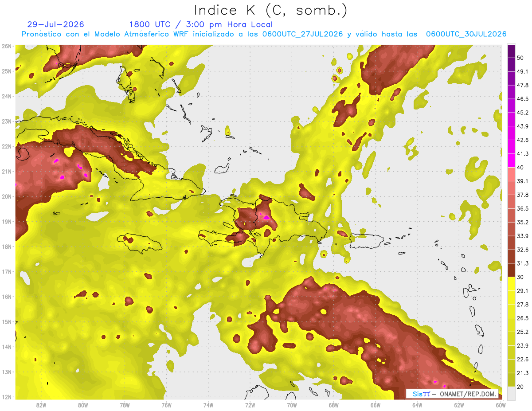Click the "70W" longitude axis label
Screen dimensions: 532x411
click(292, 405)
